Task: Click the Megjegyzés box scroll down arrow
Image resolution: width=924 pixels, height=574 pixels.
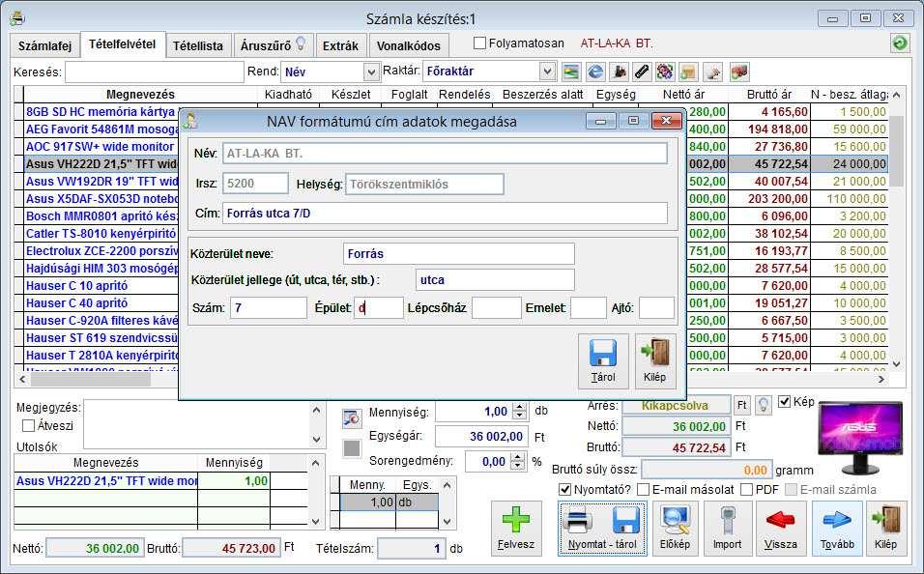Action: (x=316, y=439)
